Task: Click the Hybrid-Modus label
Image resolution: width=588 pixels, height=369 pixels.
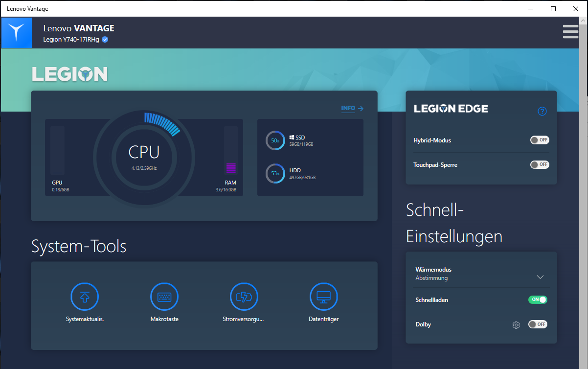Action: (432, 140)
